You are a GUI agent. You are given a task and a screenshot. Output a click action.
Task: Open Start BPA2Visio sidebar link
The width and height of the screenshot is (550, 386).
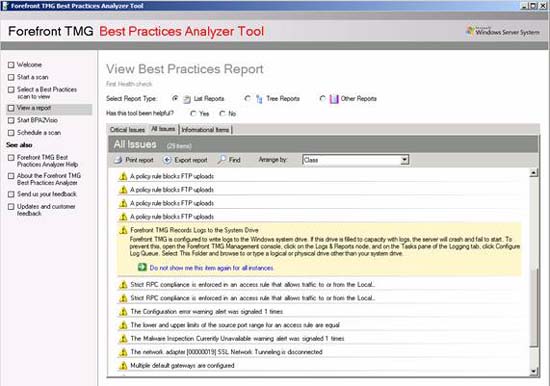(37, 120)
